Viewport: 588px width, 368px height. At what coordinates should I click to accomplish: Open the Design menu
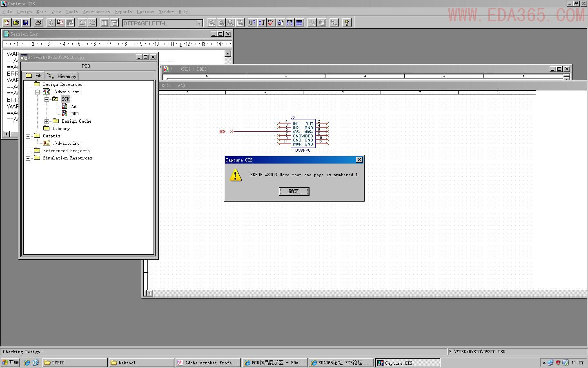[x=24, y=12]
